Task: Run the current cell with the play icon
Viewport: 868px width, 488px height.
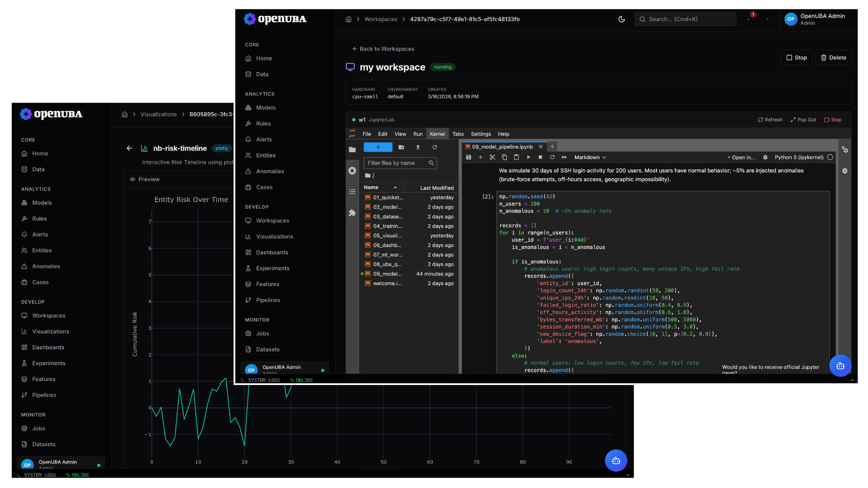Action: pos(528,157)
